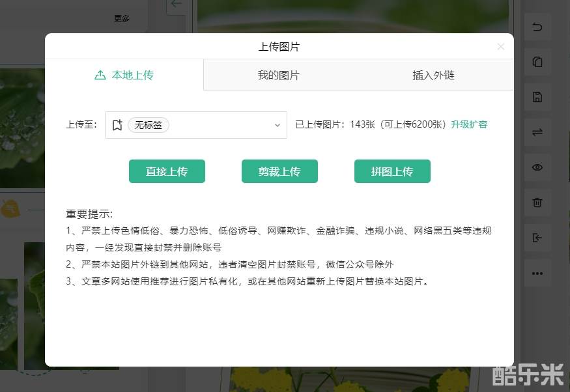Open the 插入外链 tab

click(x=433, y=76)
